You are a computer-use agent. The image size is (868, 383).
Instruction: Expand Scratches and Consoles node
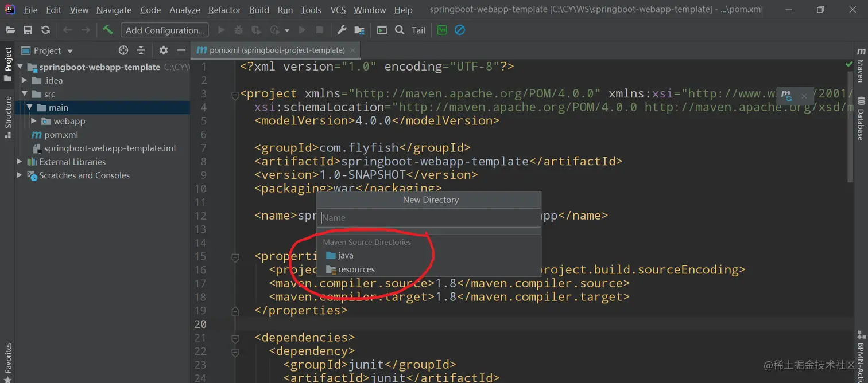pyautogui.click(x=20, y=175)
